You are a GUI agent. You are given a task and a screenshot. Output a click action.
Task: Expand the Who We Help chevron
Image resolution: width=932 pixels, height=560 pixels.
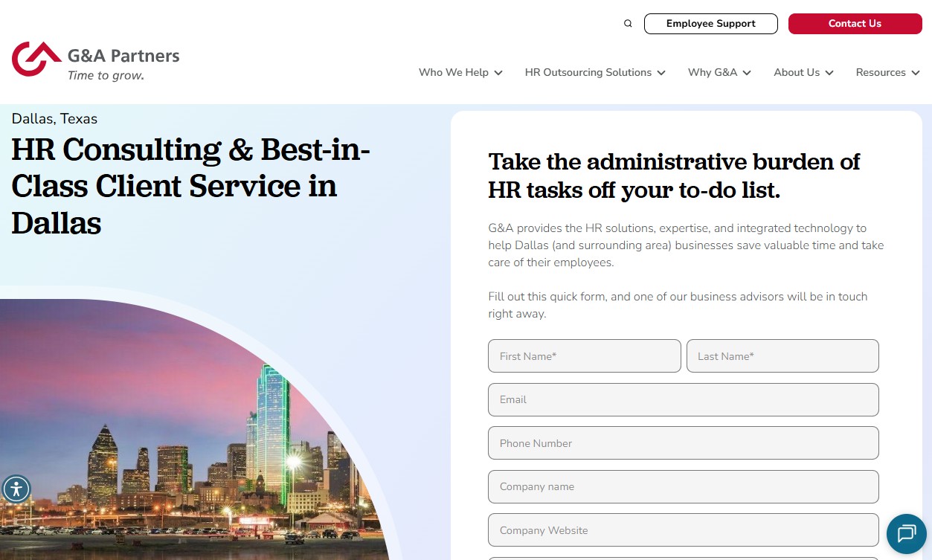(x=498, y=73)
